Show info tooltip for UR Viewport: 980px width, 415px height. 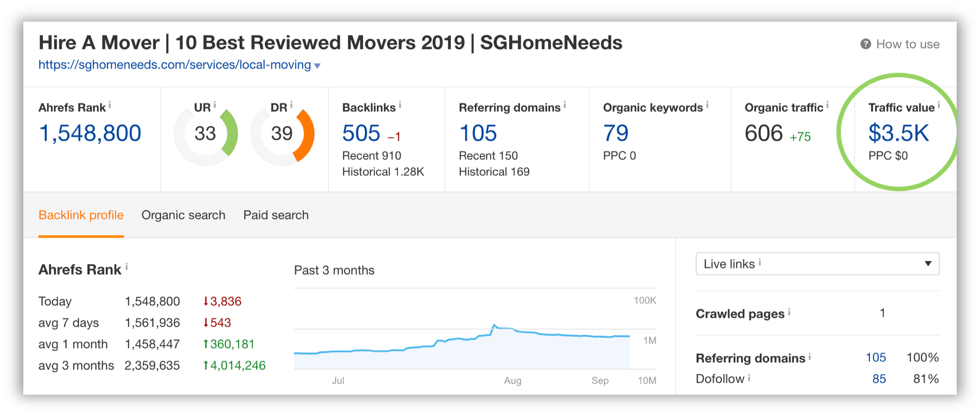(x=215, y=105)
